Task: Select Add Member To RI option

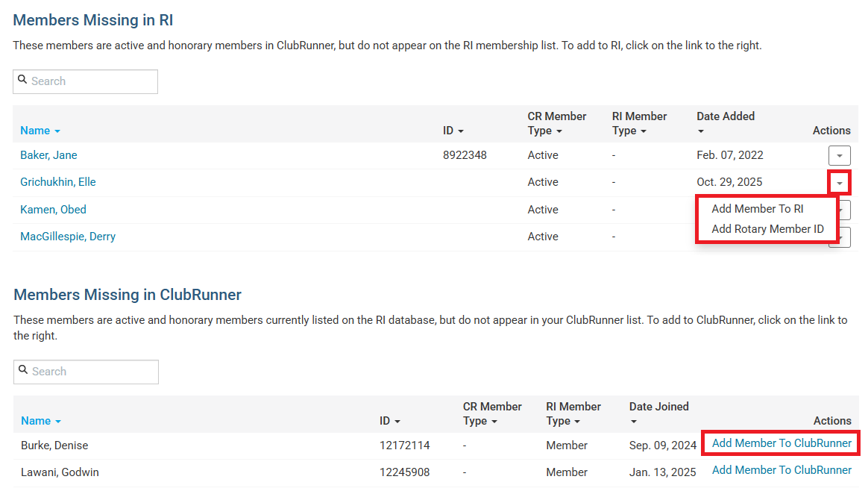Action: coord(757,209)
